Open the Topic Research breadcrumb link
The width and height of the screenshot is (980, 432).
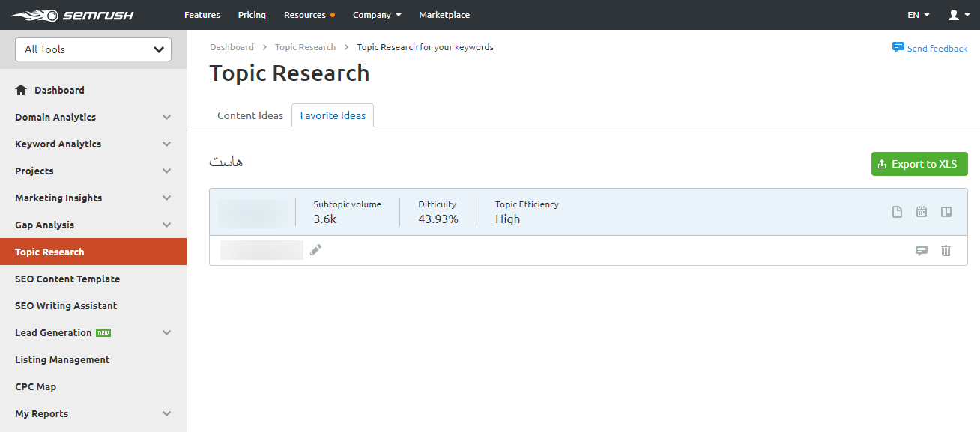pyautogui.click(x=305, y=46)
